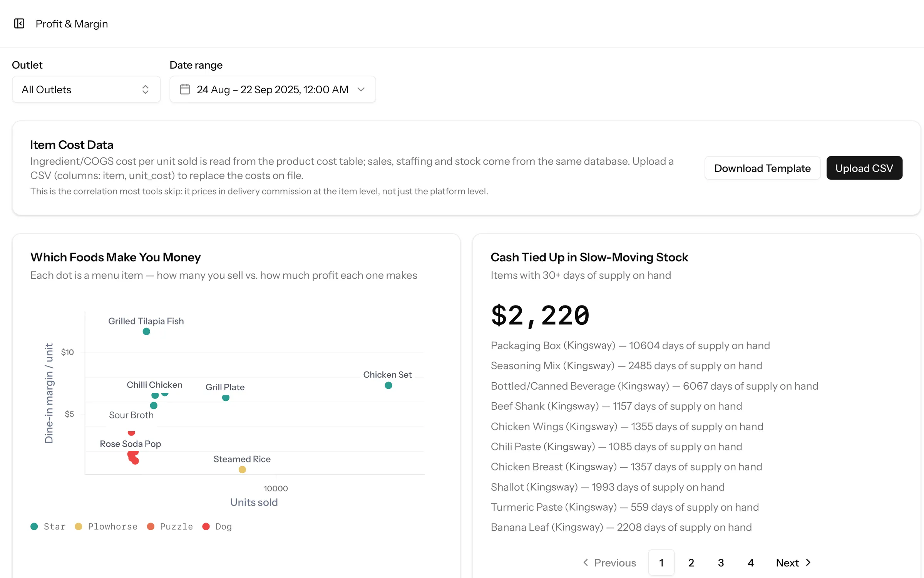
Task: Toggle the Puzzle legend item
Action: coord(170,526)
